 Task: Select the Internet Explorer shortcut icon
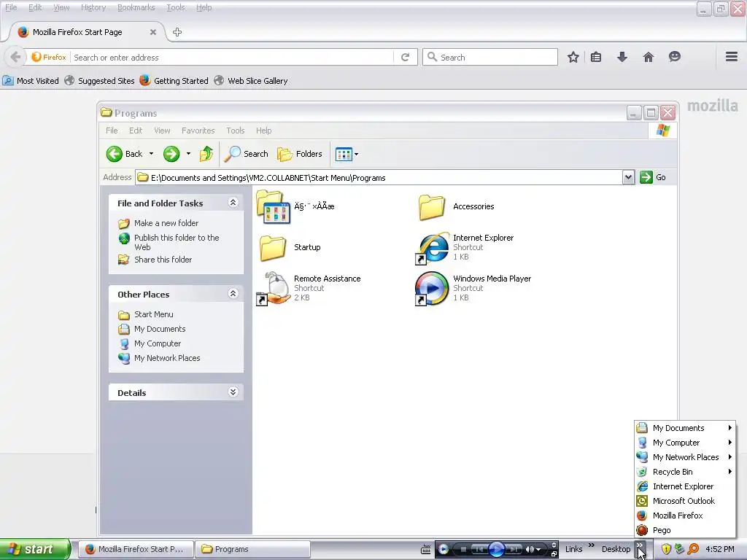click(432, 248)
